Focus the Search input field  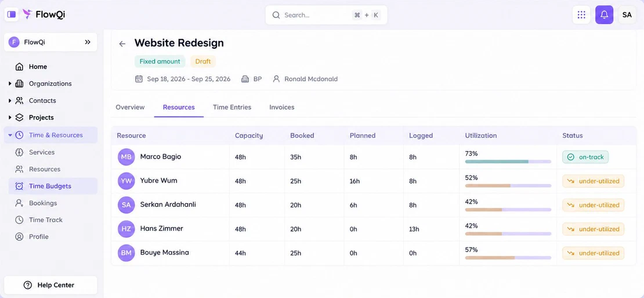(x=326, y=15)
